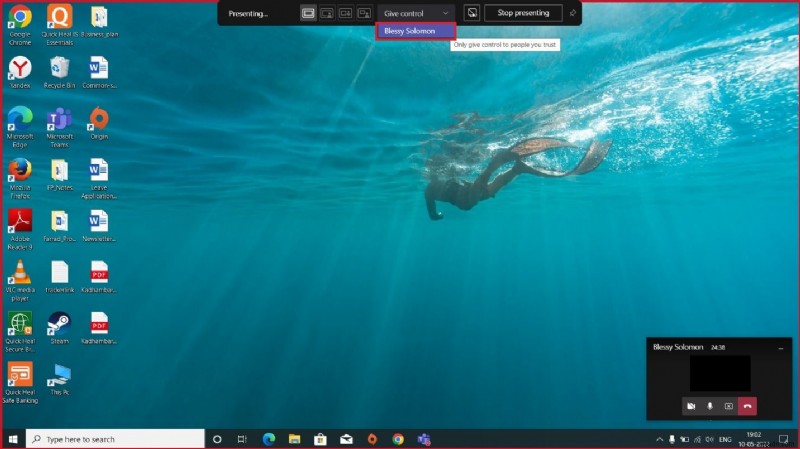Viewport: 800px width, 449px height.
Task: Open Mail app from taskbar
Action: coord(346,439)
